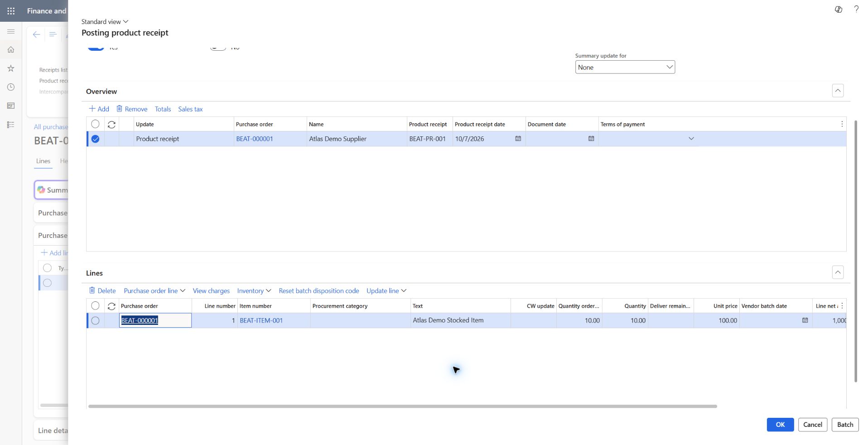Deselect the Product receipt row checkmark
This screenshot has height=445, width=868.
point(95,139)
